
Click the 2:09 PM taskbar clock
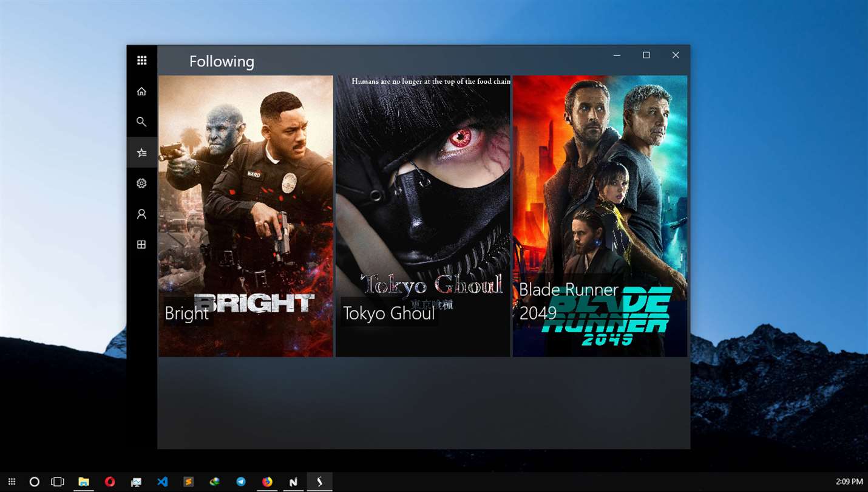[849, 482]
